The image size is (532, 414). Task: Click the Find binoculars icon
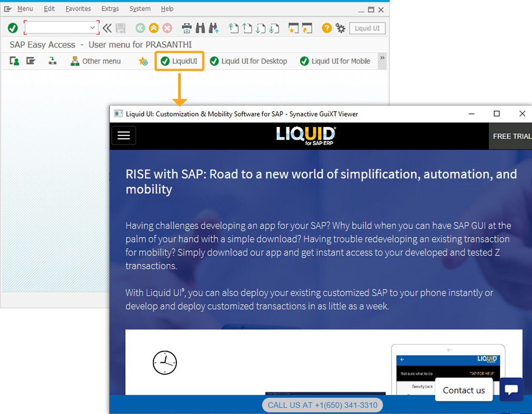[x=200, y=28]
